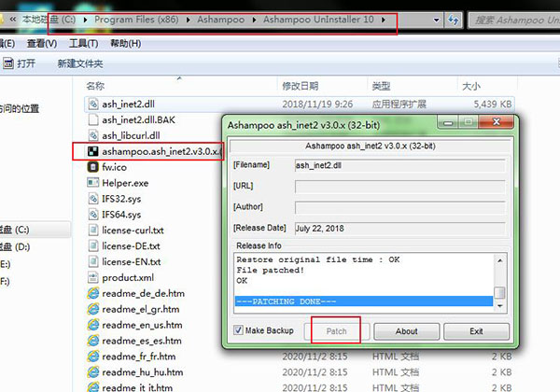Select IFS32.sys system file icon
This screenshot has height=392, width=560.
(x=92, y=198)
